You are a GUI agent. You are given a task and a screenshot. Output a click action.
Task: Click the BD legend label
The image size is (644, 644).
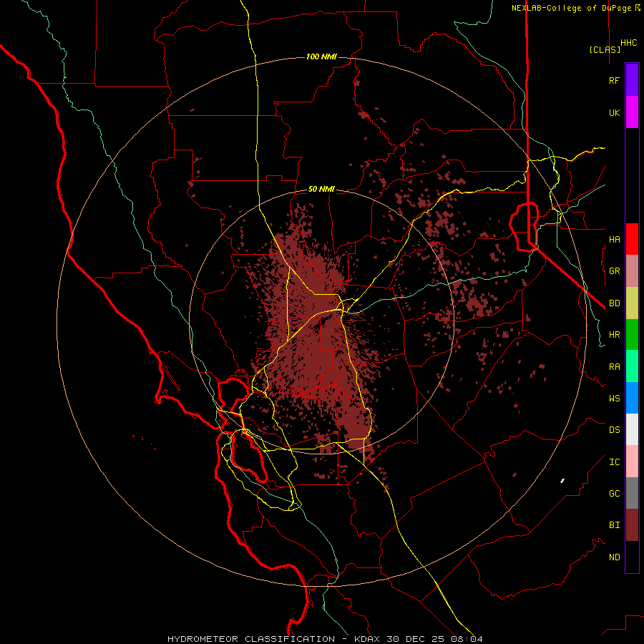click(x=614, y=303)
